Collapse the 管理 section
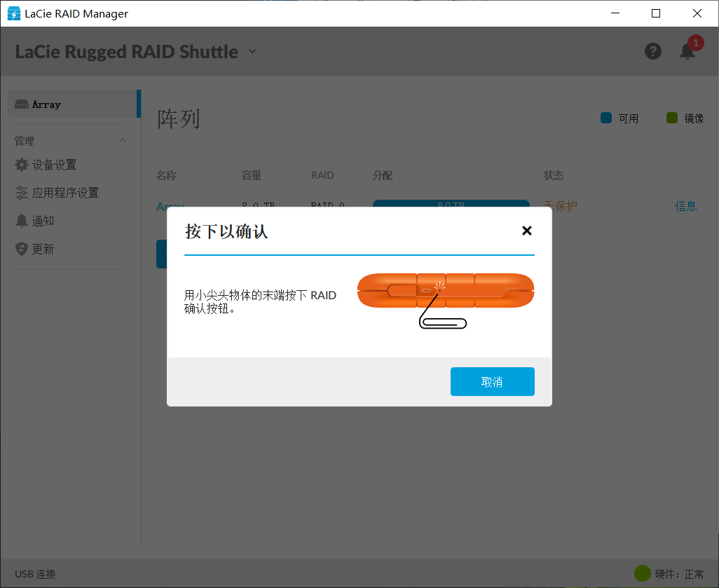The height and width of the screenshot is (588, 719). pyautogui.click(x=123, y=140)
